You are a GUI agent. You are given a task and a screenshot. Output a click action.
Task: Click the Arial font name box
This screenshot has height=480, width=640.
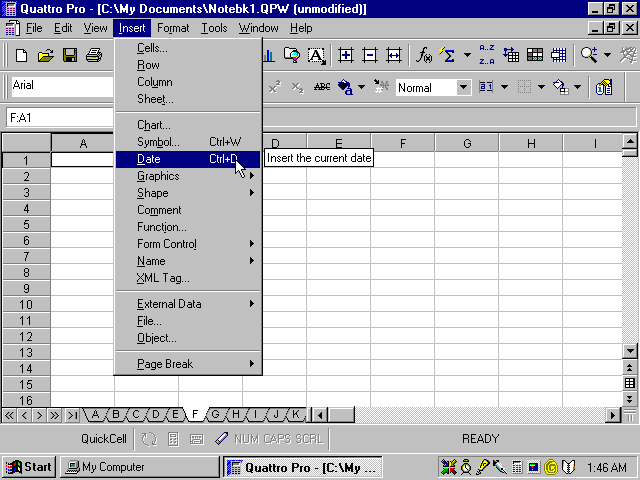(62, 86)
